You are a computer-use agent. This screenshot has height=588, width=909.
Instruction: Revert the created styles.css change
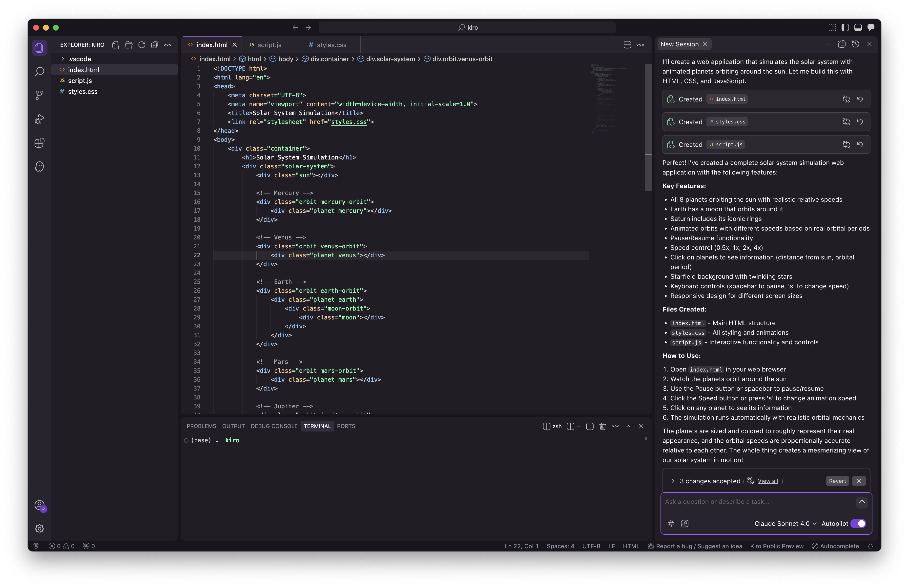(860, 122)
